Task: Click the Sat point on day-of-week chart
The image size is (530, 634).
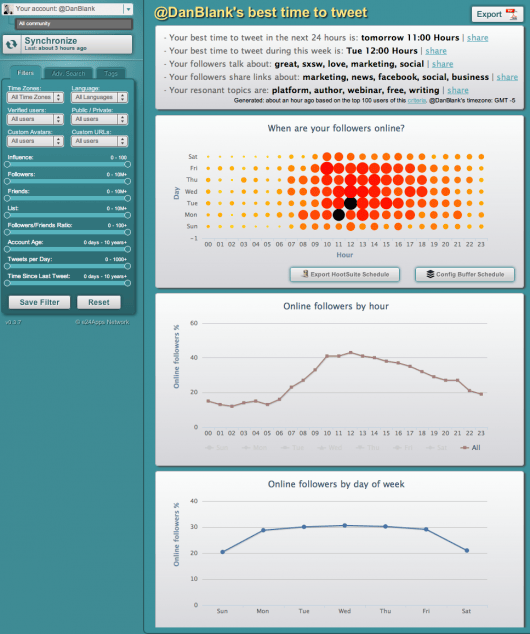Action: tap(467, 550)
